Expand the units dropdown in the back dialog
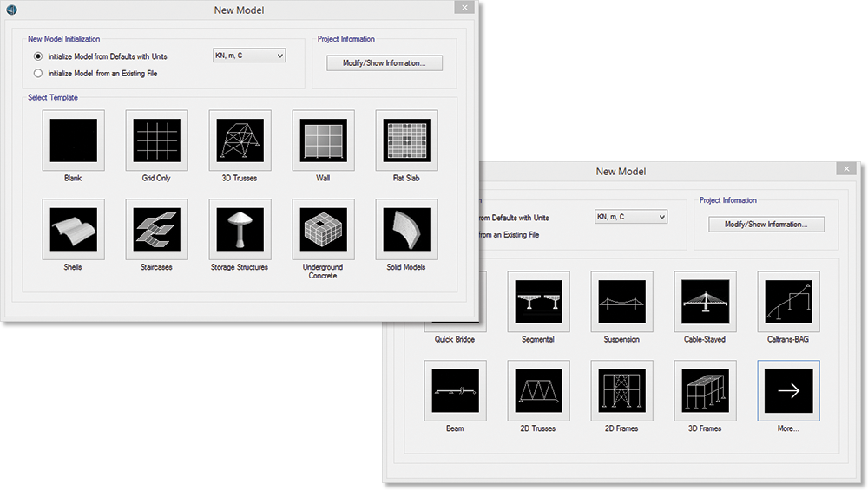Screen dimensions: 868x490 pos(249,56)
